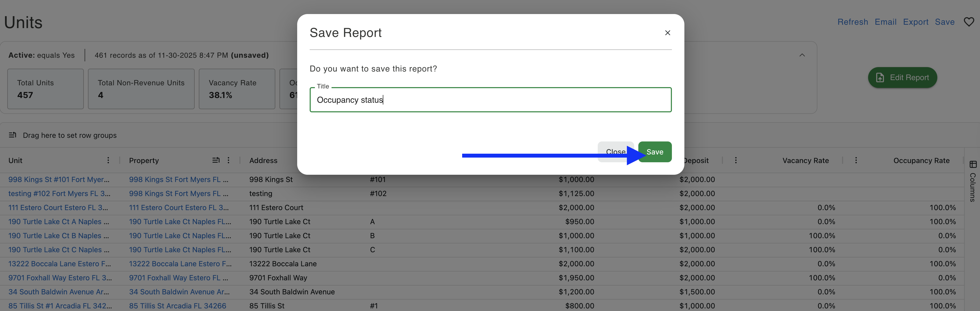Close the Save Report dialog with X
Image resolution: width=980 pixels, height=311 pixels.
tap(667, 33)
